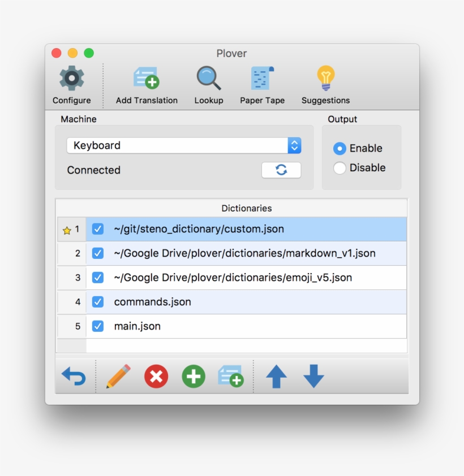Minimize Plover with the yellow button

click(x=72, y=53)
